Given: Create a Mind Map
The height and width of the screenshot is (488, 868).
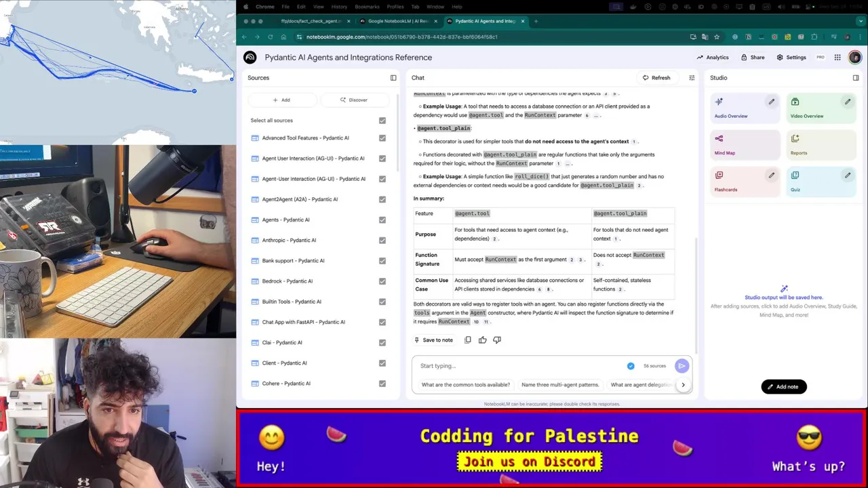Looking at the screenshot, I should pyautogui.click(x=745, y=145).
